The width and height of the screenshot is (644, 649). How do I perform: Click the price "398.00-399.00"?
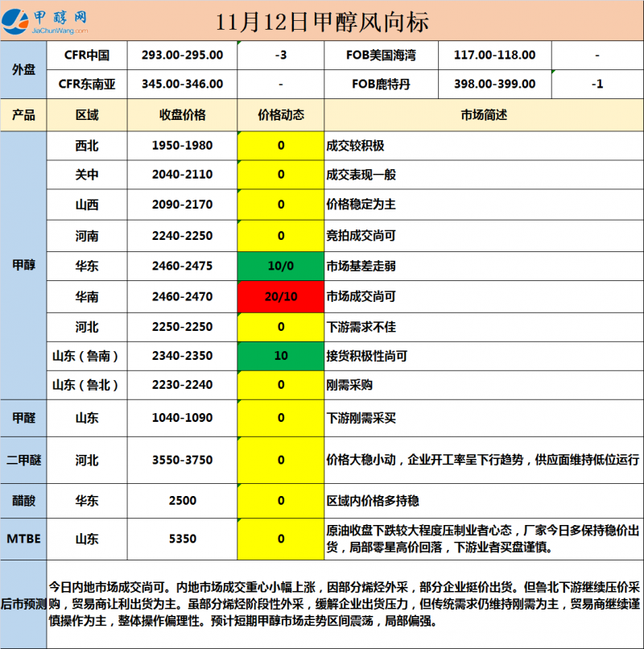494,84
